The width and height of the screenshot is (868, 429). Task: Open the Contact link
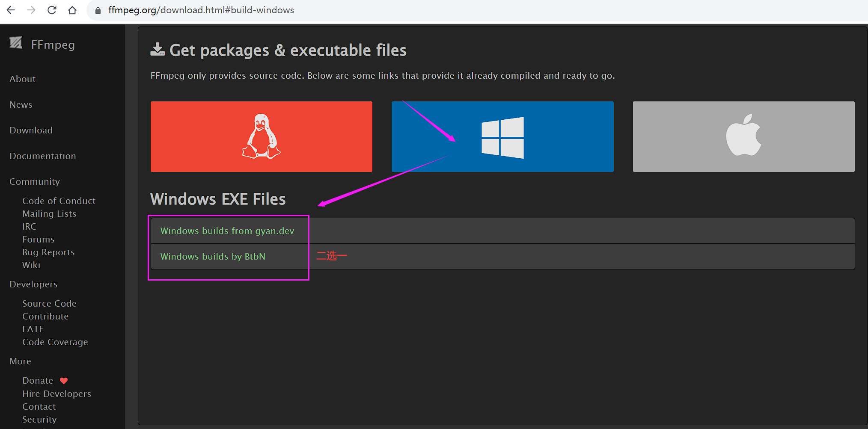39,407
